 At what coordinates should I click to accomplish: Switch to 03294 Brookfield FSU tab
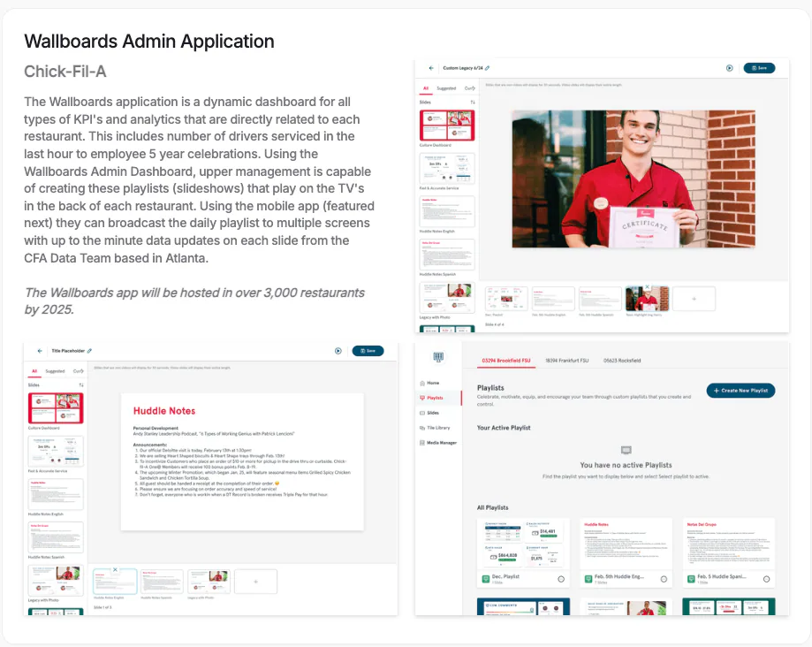pos(506,361)
